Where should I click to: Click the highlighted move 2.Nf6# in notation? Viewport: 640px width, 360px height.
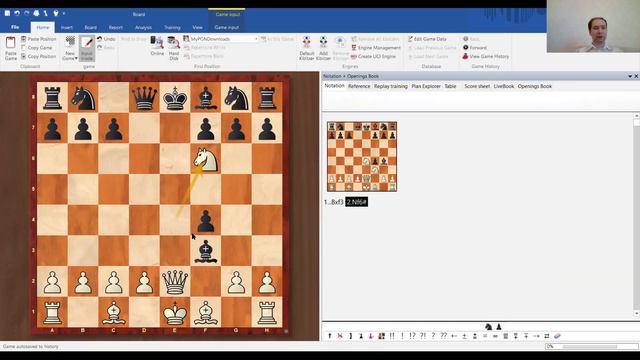(x=356, y=202)
